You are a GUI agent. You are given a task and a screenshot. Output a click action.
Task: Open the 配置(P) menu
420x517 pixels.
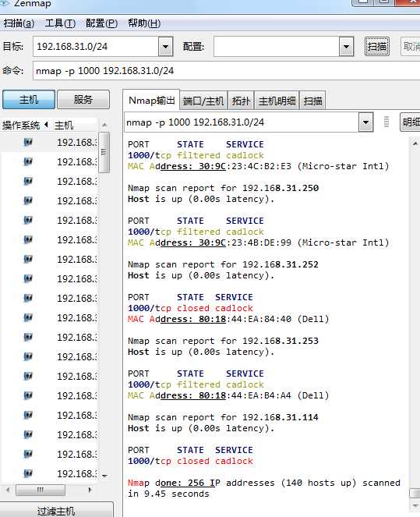(x=101, y=23)
